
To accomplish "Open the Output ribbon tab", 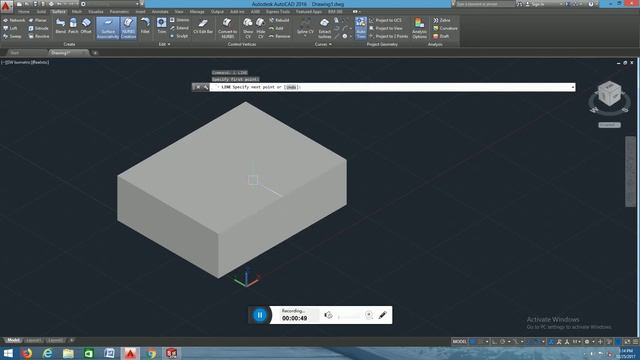I will pos(217,12).
